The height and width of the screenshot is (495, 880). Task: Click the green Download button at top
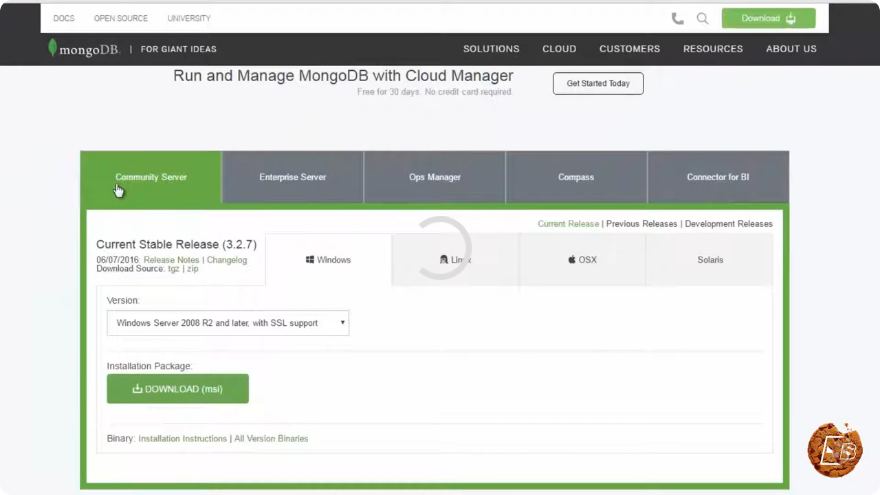pos(768,18)
